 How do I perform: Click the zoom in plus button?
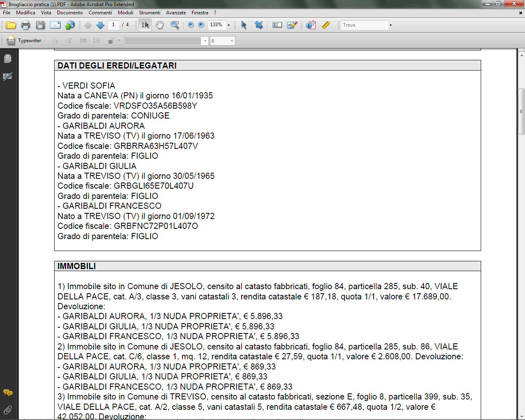coord(201,25)
